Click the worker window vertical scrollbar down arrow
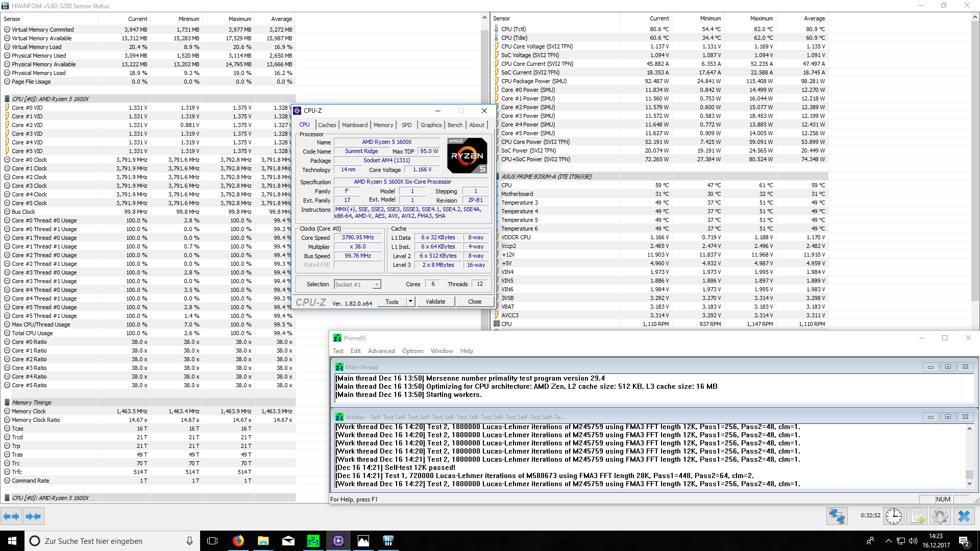The height and width of the screenshot is (551, 980). coord(969,483)
